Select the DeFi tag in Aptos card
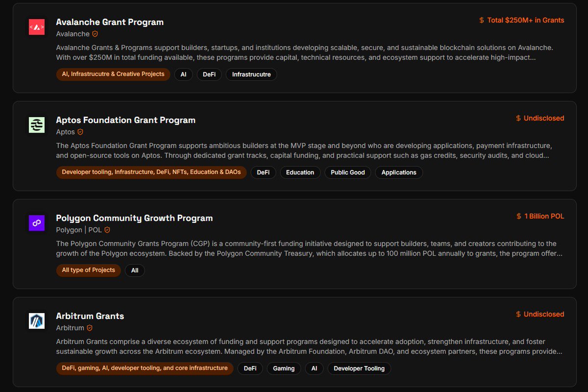Viewport: 588px width, 392px height. click(263, 172)
